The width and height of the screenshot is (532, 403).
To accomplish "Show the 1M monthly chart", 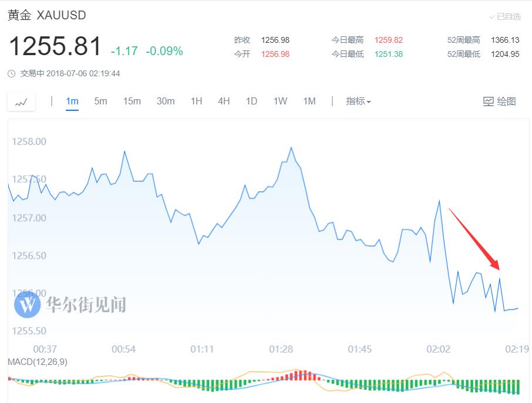I will pyautogui.click(x=309, y=101).
